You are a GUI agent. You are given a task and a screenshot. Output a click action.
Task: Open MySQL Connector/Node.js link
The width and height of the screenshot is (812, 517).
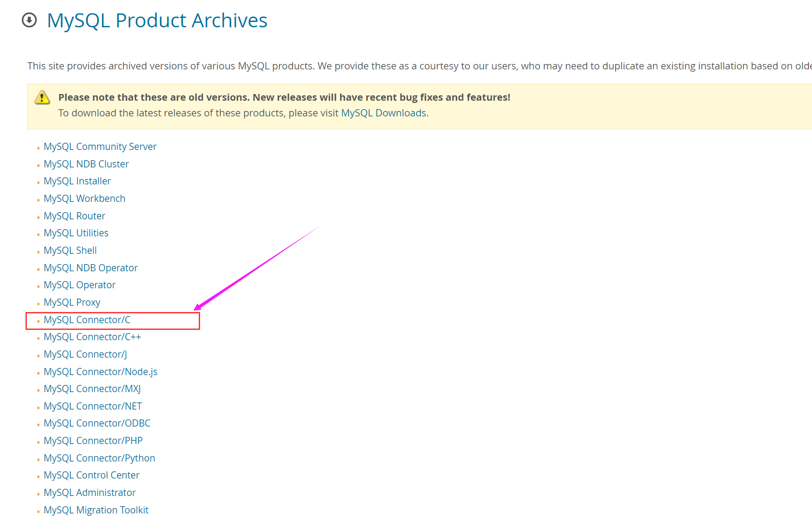[101, 372]
